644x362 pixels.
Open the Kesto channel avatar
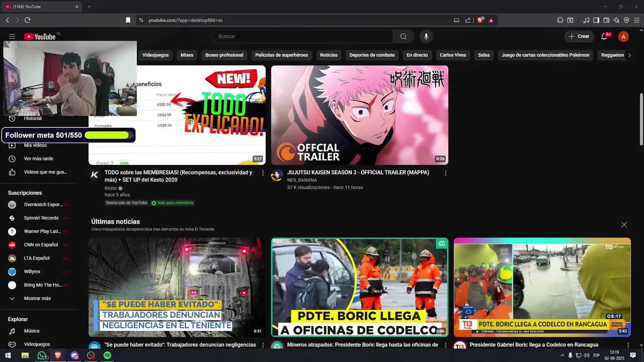point(95,175)
